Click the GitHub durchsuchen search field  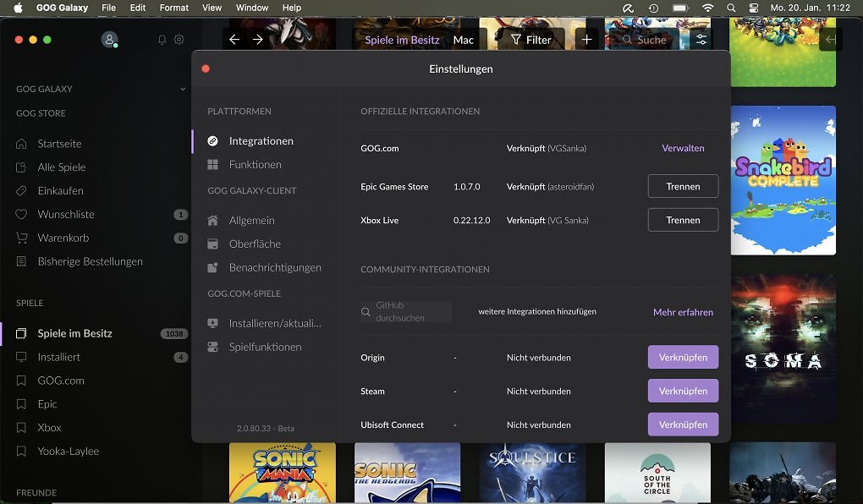(x=406, y=311)
